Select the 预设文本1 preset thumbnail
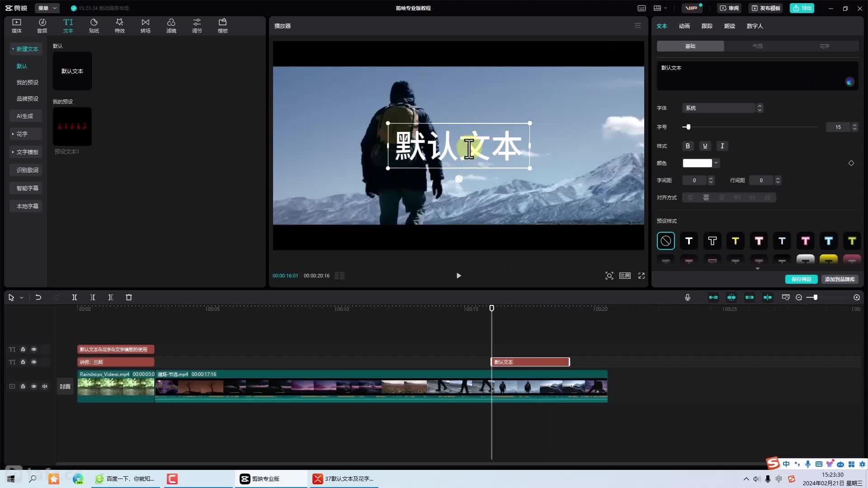 (72, 127)
